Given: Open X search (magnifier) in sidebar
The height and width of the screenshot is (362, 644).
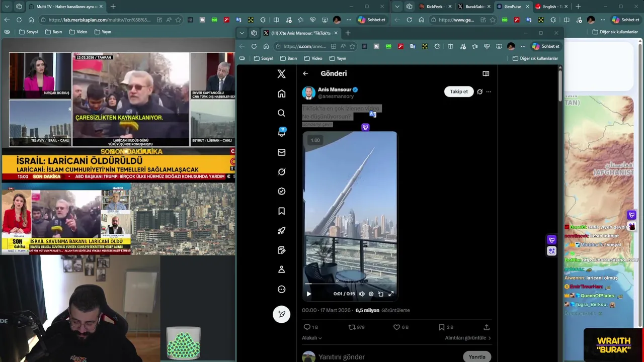Looking at the screenshot, I should [281, 113].
